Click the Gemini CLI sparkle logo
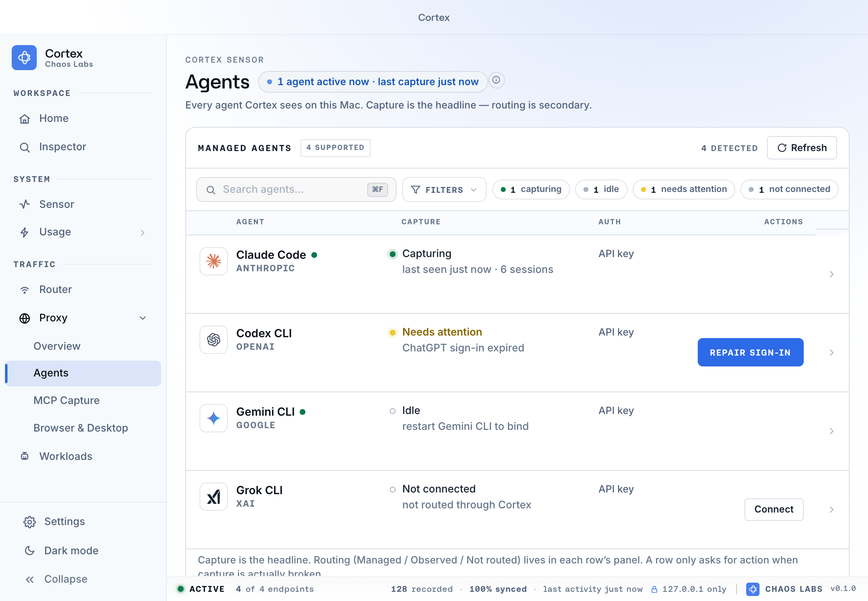This screenshot has width=868, height=601. pyautogui.click(x=214, y=418)
